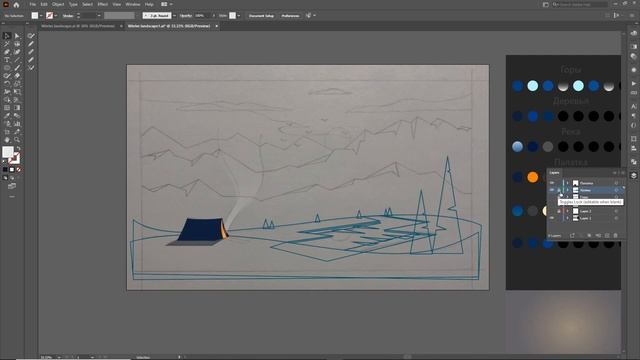Open the Help menu
The image size is (640, 360).
(149, 4)
